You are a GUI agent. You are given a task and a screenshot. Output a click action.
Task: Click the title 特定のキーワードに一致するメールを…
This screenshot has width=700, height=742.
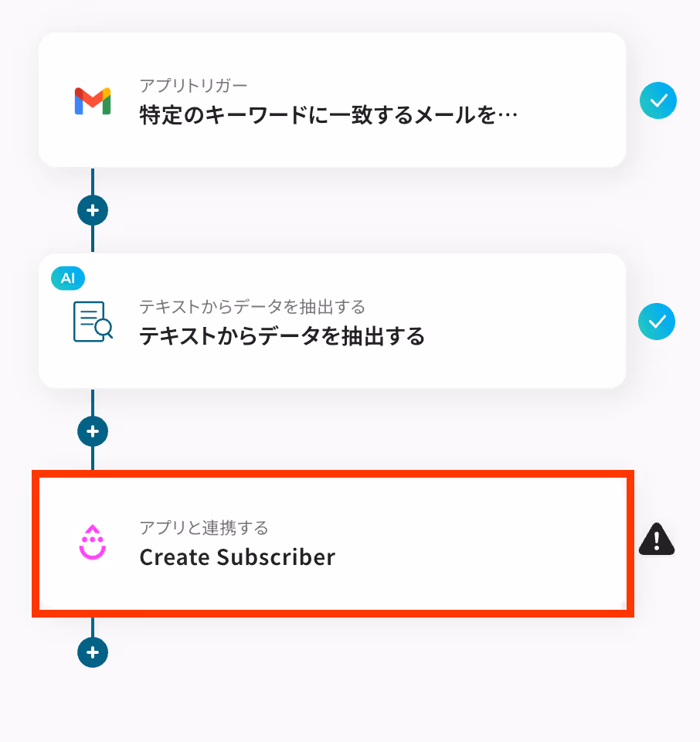[328, 115]
